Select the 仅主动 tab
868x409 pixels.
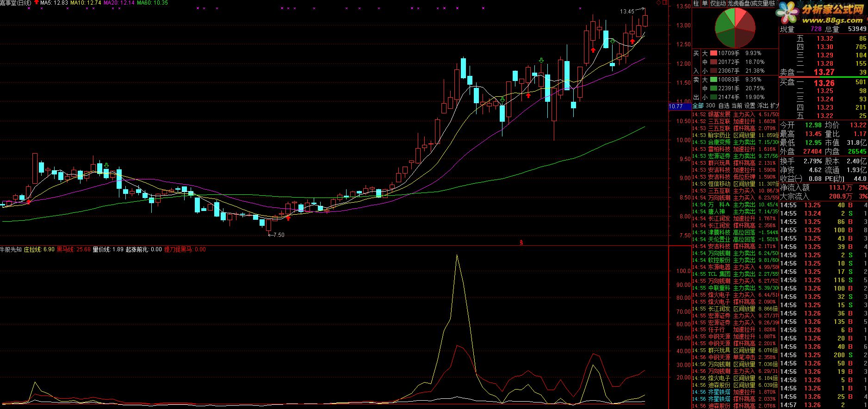pyautogui.click(x=718, y=3)
